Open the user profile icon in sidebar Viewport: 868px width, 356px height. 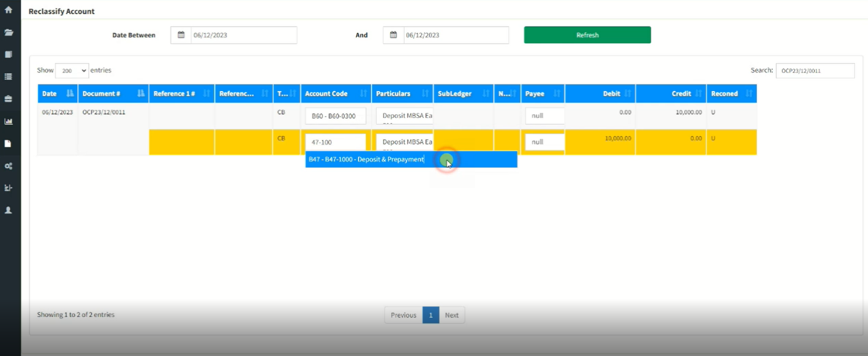coord(8,210)
